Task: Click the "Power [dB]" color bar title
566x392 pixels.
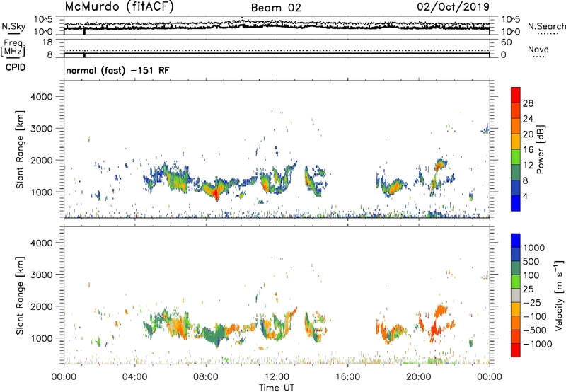Action: 540,149
